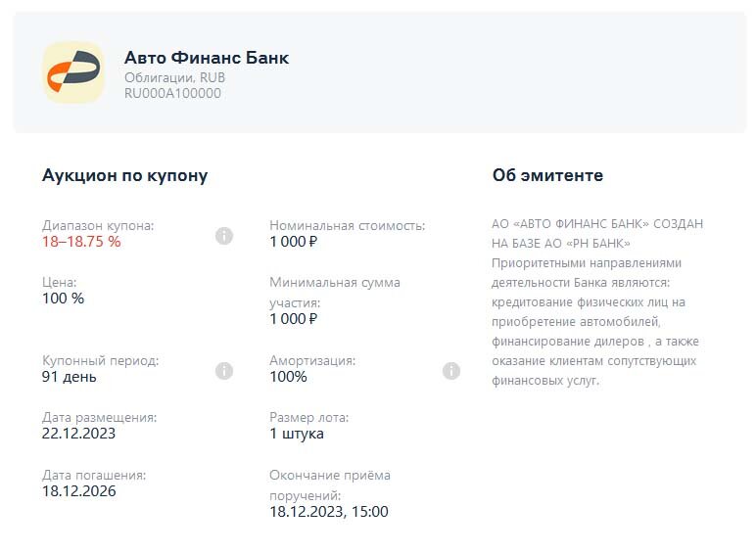The width and height of the screenshot is (756, 553).
Task: Click the Амортизация label
Action: pyautogui.click(x=312, y=360)
